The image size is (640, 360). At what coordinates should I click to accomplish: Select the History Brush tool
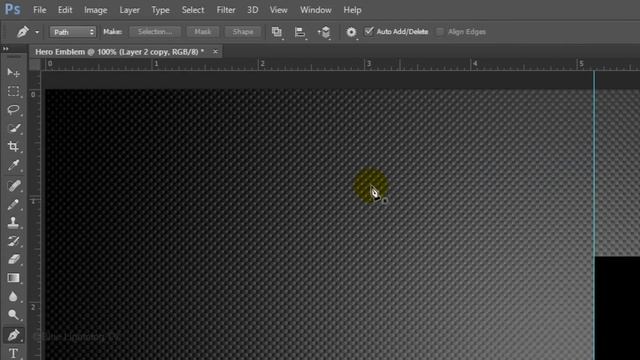coord(13,241)
